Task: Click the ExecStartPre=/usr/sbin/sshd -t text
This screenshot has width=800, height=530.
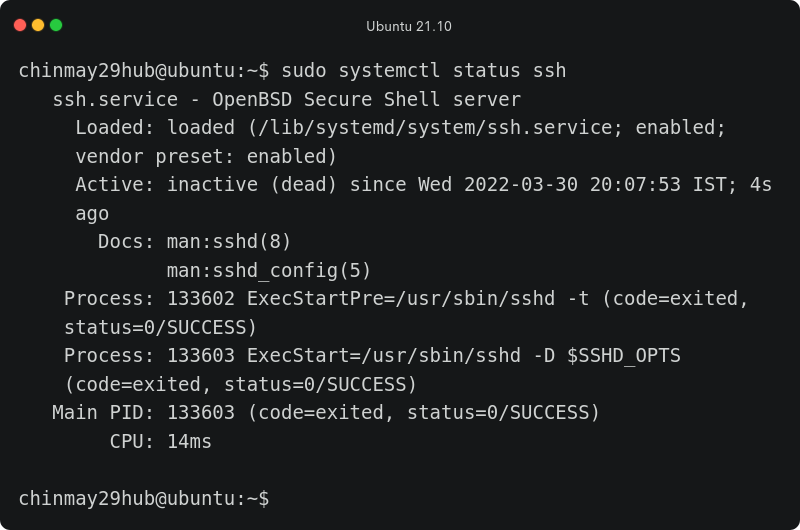Action: coord(418,298)
